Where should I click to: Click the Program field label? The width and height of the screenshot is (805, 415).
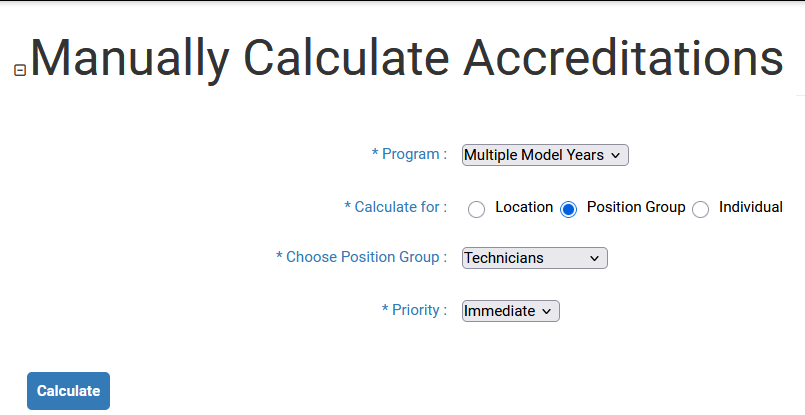pyautogui.click(x=414, y=154)
